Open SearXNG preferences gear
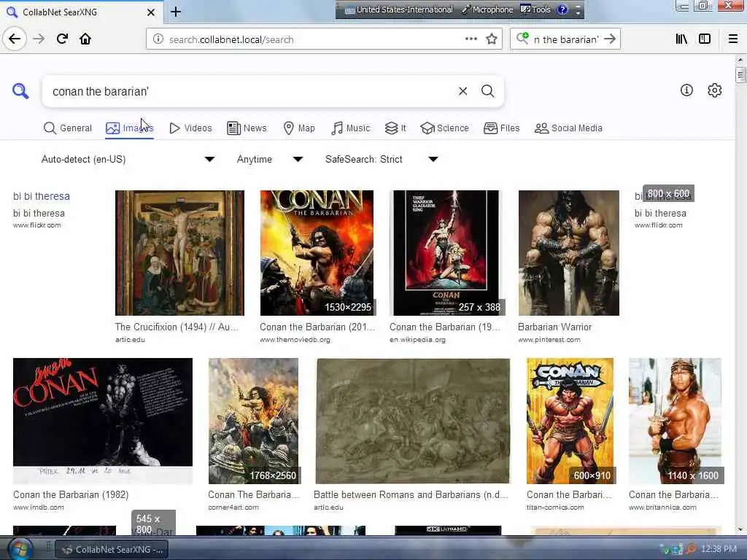 715,90
